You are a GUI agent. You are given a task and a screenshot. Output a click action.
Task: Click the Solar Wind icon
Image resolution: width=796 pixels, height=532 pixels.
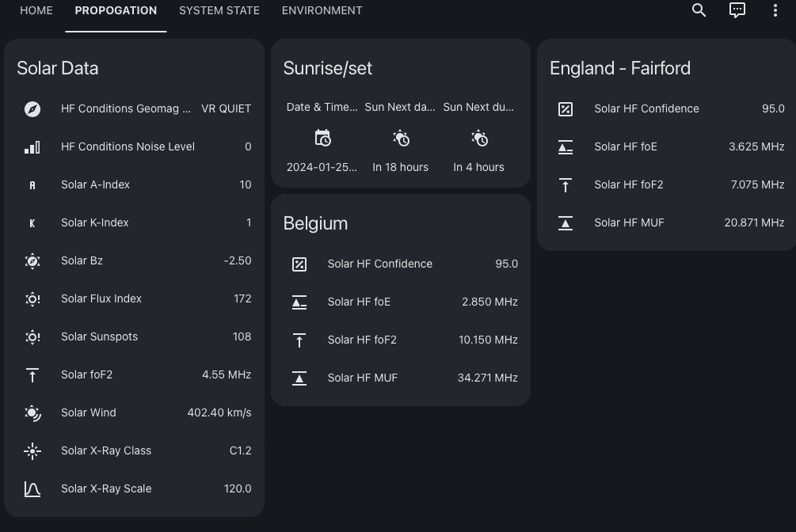(32, 412)
